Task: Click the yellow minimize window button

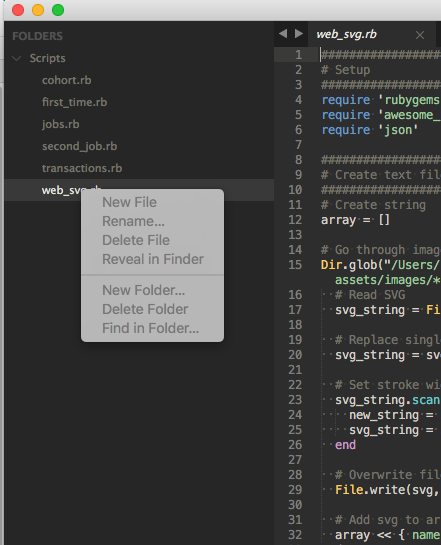Action: point(38,10)
